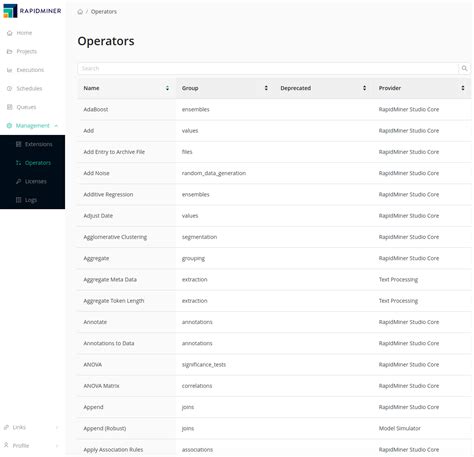Select the Add Noise operator
The image size is (474, 457).
point(96,173)
